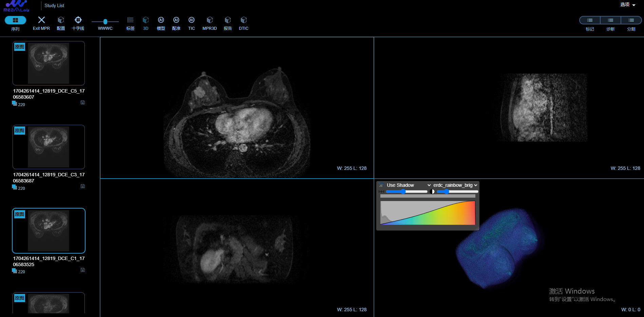Click the DCE_C5 series name text
This screenshot has height=317, width=644.
point(49,94)
